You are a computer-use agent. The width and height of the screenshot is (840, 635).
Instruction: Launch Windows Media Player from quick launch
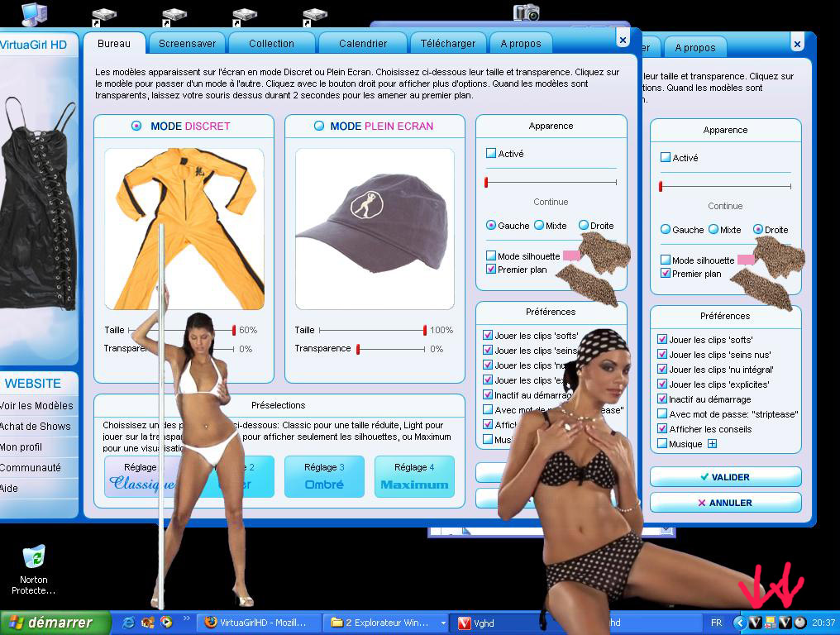167,622
